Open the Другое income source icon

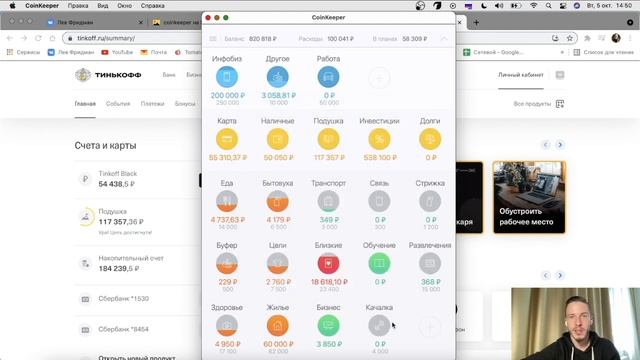(x=278, y=77)
